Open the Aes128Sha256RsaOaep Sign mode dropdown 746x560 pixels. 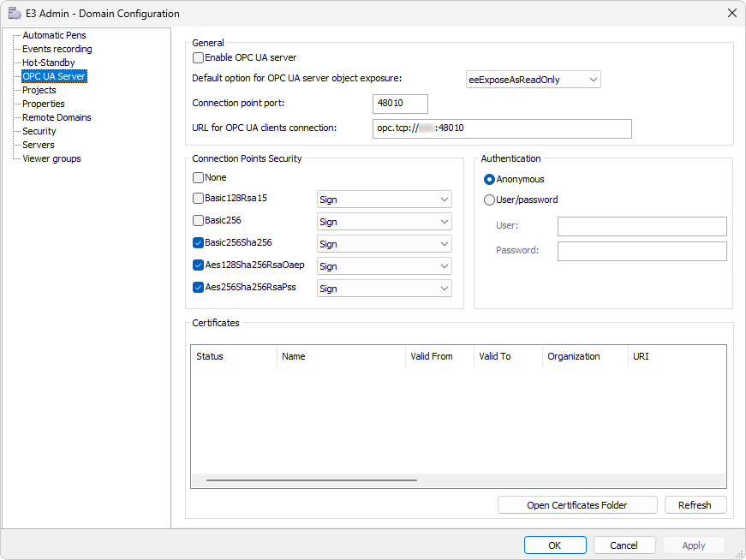click(385, 266)
